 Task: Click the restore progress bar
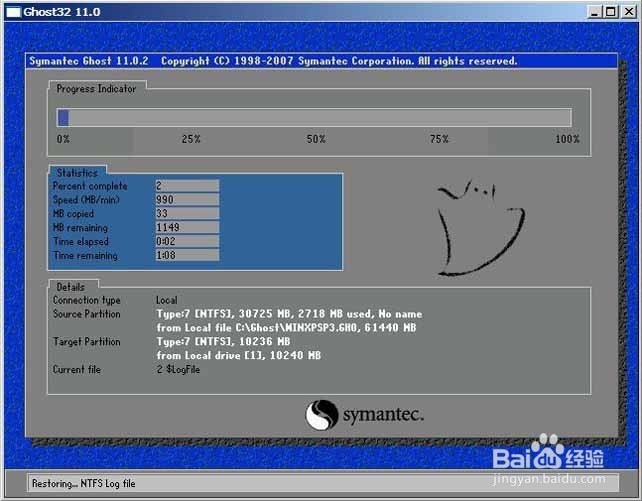click(314, 117)
